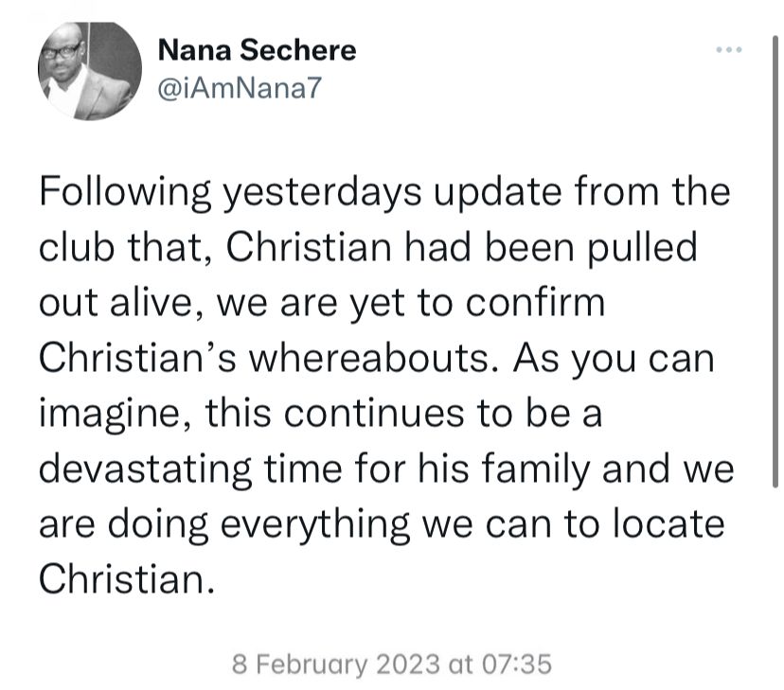The width and height of the screenshot is (784, 690).
Task: Open the three-dot more options menu
Action: click(x=728, y=49)
